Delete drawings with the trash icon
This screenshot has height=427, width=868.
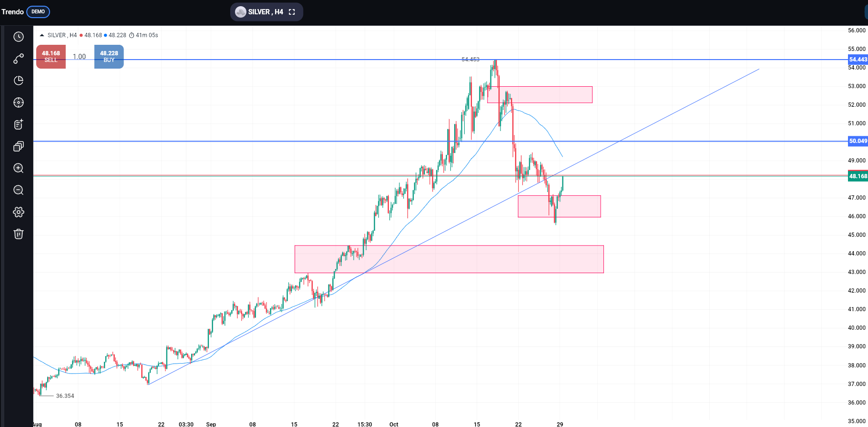[x=19, y=234]
